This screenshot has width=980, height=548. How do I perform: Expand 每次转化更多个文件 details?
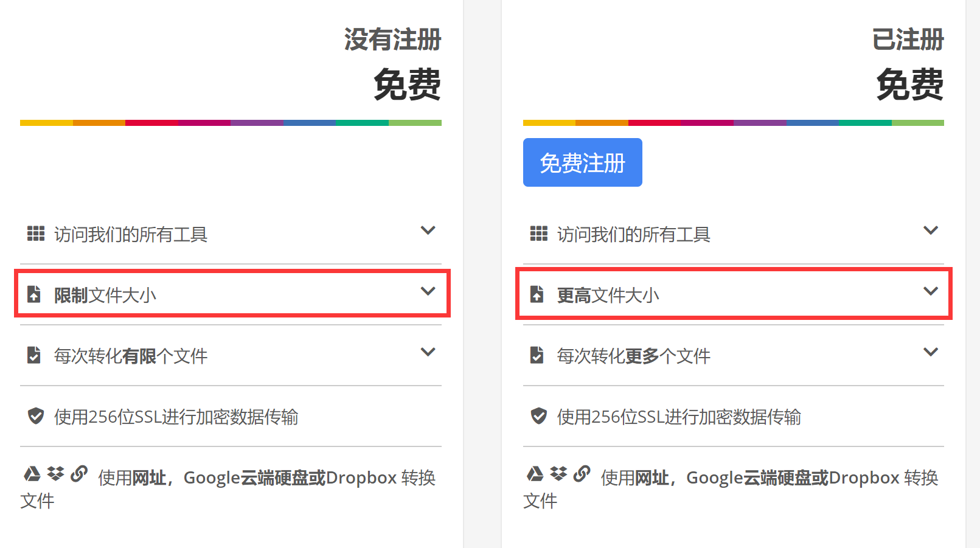pyautogui.click(x=931, y=352)
